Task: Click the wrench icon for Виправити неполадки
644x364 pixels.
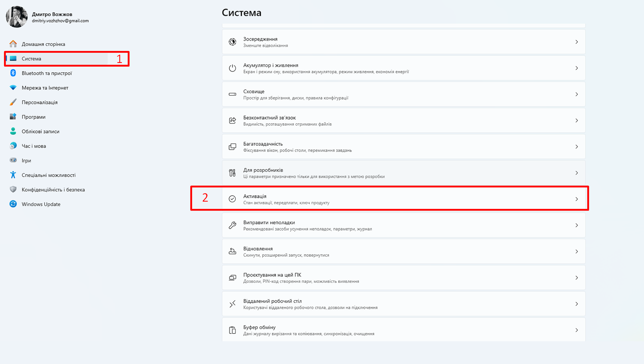Action: [x=232, y=225]
